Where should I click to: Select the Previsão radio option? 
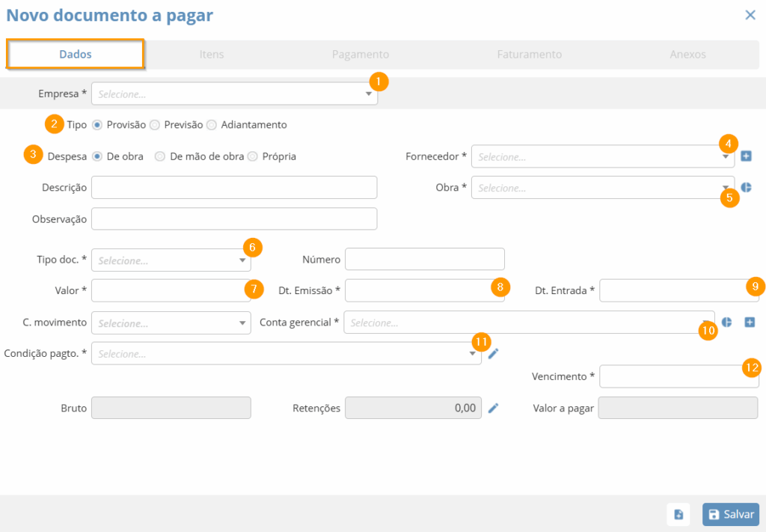155,125
